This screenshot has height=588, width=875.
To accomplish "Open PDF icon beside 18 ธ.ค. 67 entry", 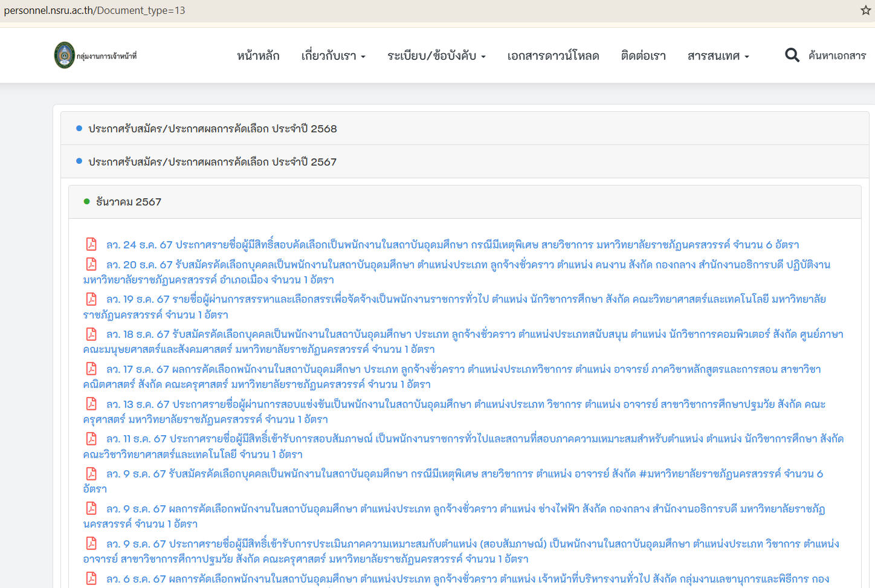I will coord(91,334).
